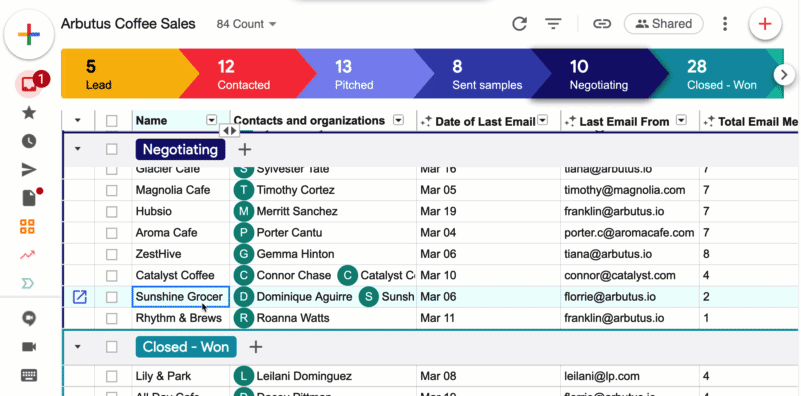Select the Negotiating stage with 10 boxes
Screen dimensions: 801x396
click(x=599, y=74)
